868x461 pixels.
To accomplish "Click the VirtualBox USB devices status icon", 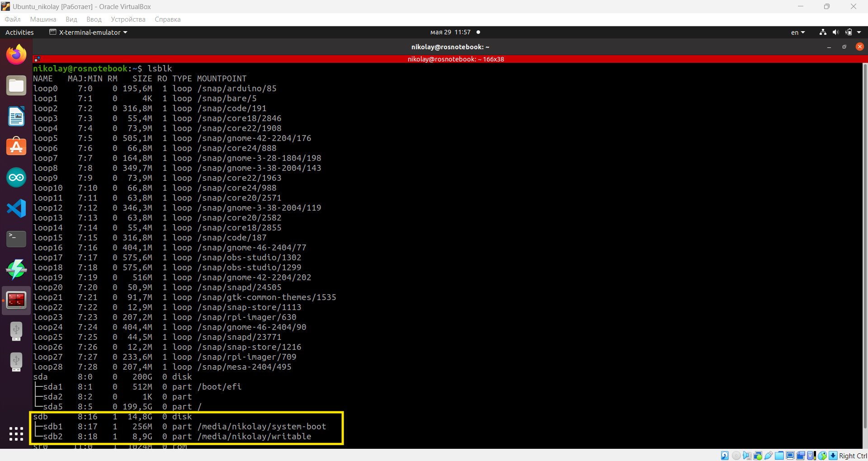I will pos(768,456).
